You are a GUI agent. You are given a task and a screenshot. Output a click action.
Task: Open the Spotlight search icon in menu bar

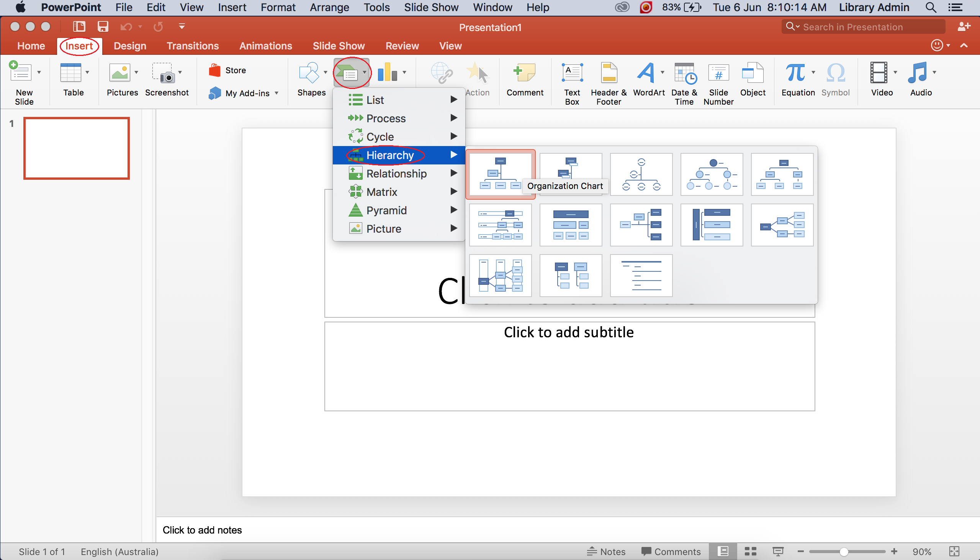pyautogui.click(x=931, y=7)
